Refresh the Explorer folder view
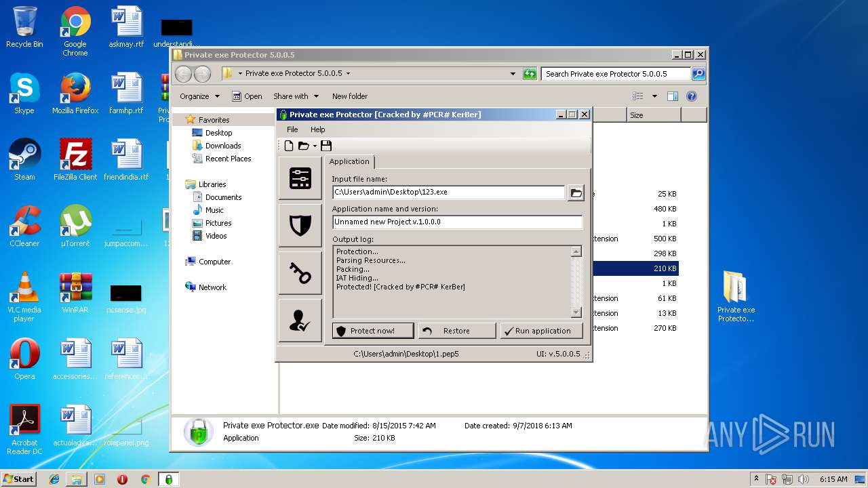 pyautogui.click(x=530, y=74)
